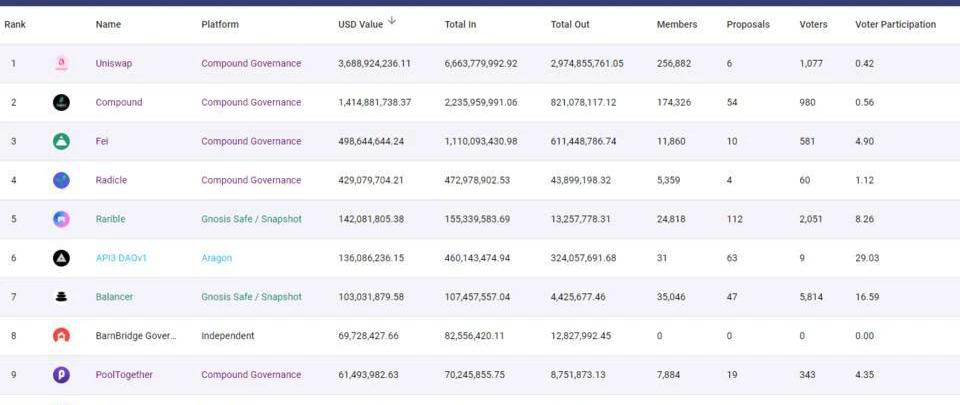
Task: Select Total Out value 611,448,786.74
Action: pos(583,141)
